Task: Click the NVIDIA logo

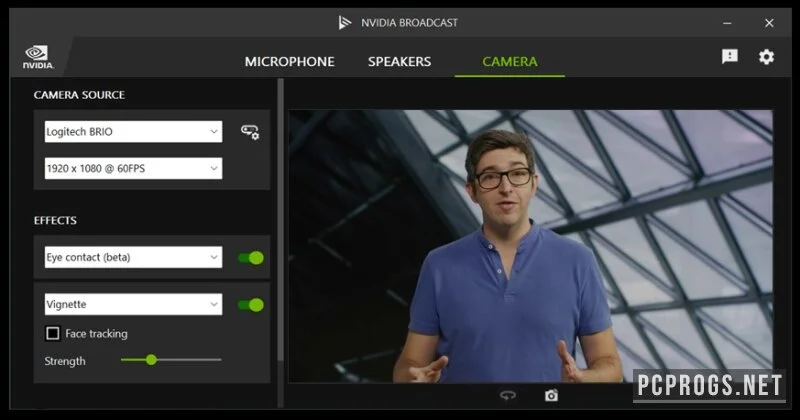Action: point(38,57)
